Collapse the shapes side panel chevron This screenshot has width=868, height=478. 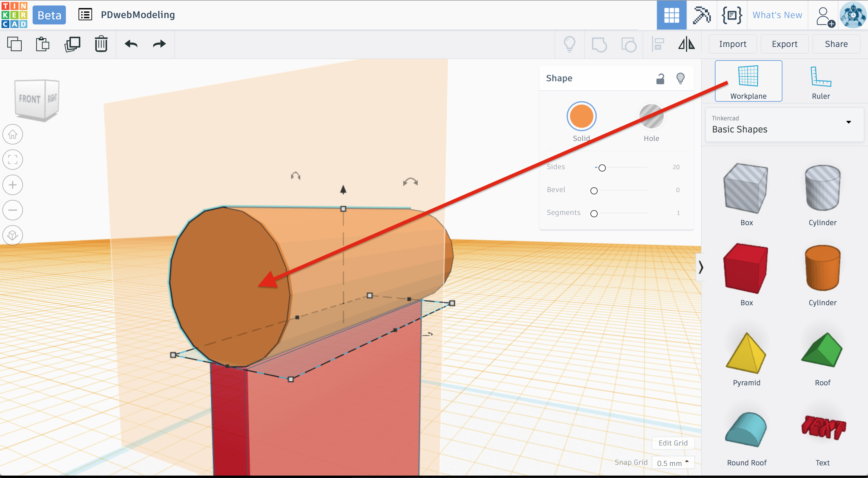click(700, 267)
